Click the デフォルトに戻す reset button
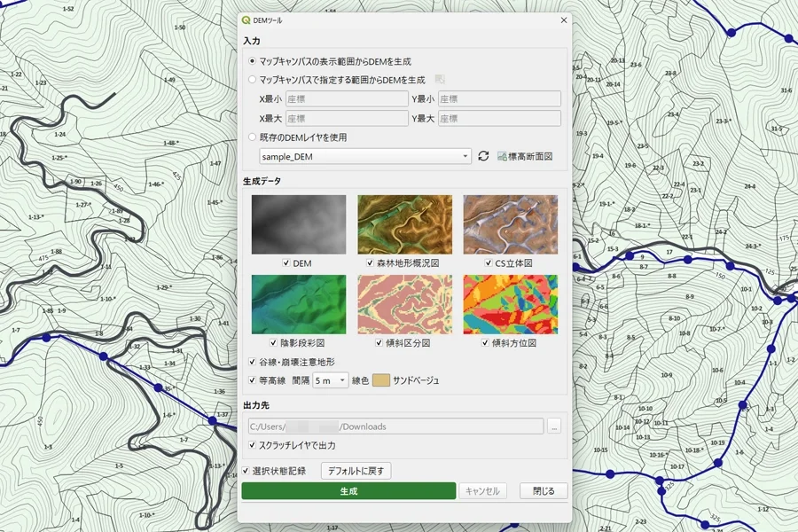 tap(356, 471)
